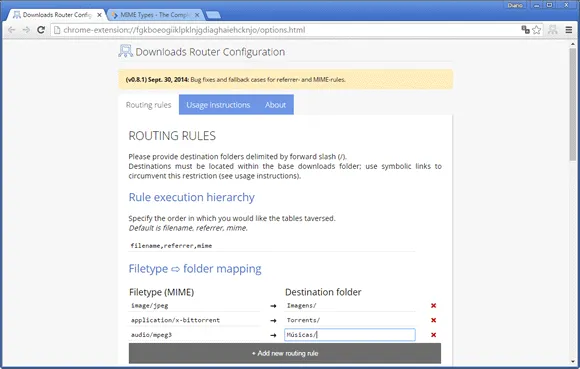Open the Chrome hamburger menu

tap(569, 30)
